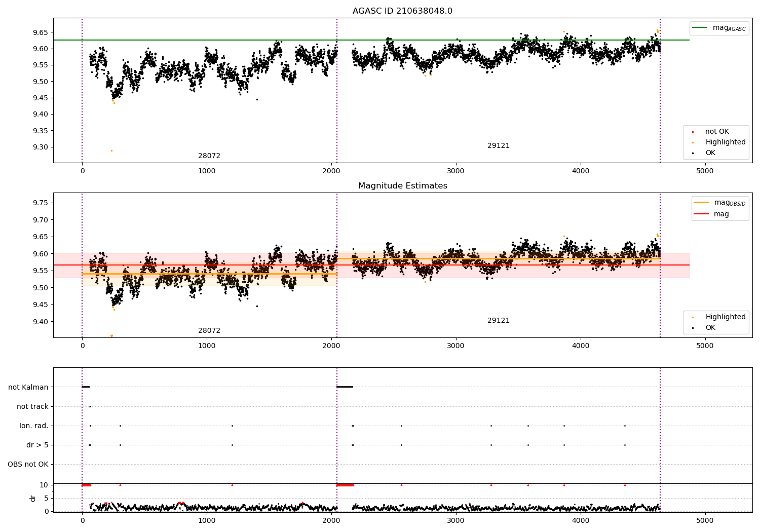The image size is (760, 532).
Task: Click the 'AGASC ID 210638048.0' plot title
Action: (402, 11)
